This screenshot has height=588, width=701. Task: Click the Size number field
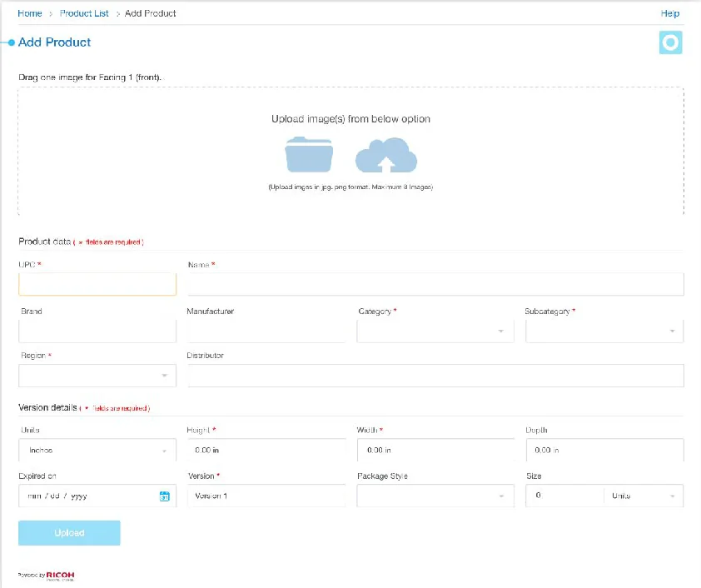click(564, 496)
